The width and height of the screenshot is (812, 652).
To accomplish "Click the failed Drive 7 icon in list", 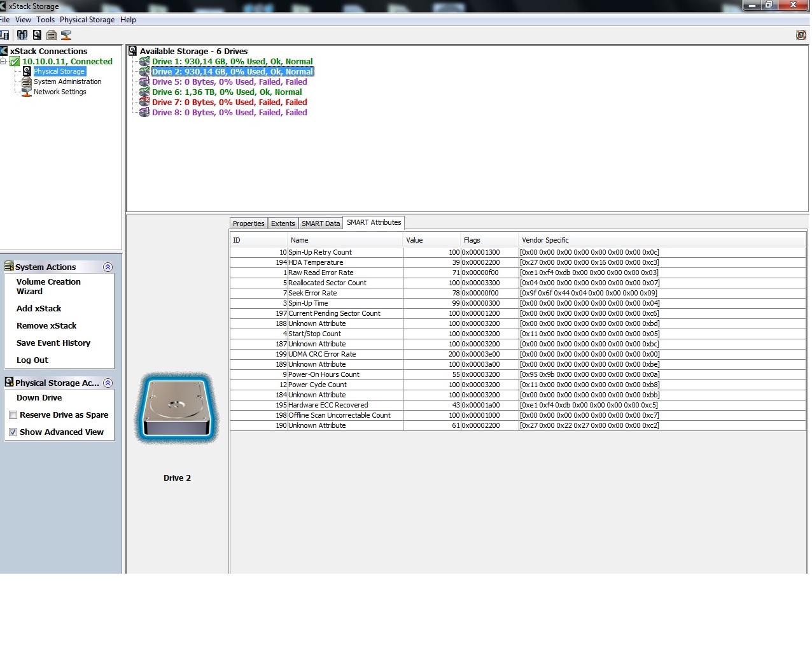I will [x=144, y=103].
